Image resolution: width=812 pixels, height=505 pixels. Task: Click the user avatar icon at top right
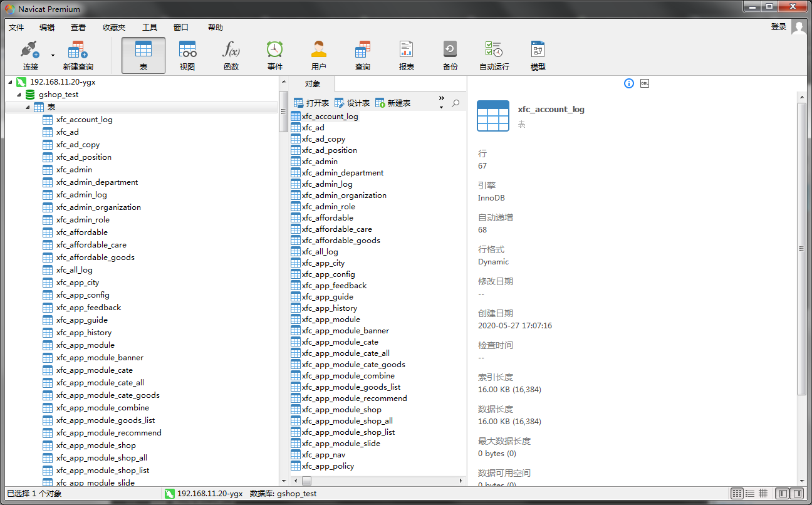[x=799, y=27]
